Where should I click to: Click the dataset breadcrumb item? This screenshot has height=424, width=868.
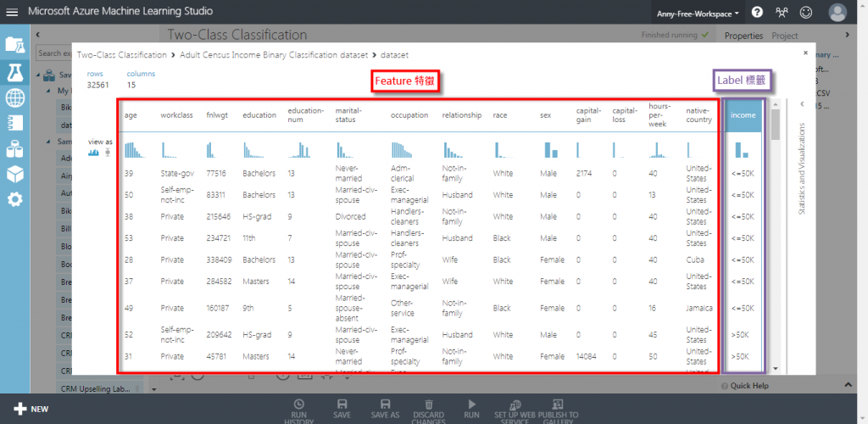click(x=395, y=55)
